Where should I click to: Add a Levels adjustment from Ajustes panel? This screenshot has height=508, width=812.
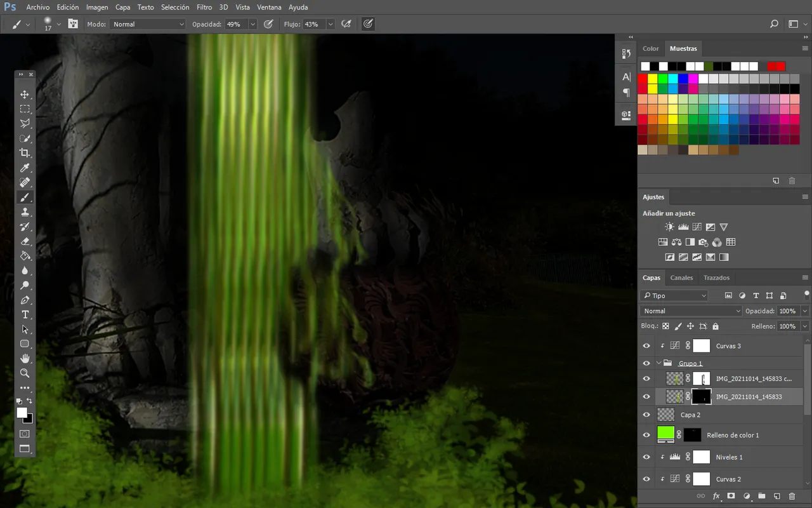coord(683,227)
